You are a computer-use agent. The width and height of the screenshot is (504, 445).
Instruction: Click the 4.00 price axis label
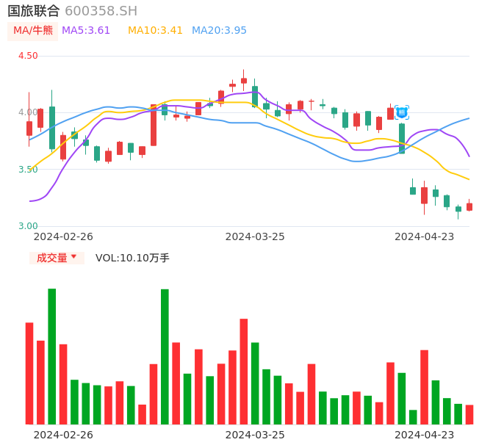pyautogui.click(x=28, y=112)
